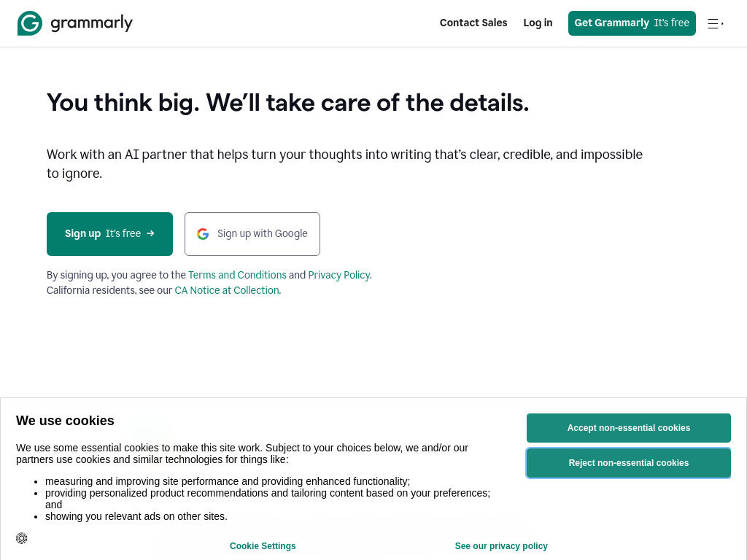Click the green Sign up It's free button
The height and width of the screenshot is (560, 747).
click(109, 233)
